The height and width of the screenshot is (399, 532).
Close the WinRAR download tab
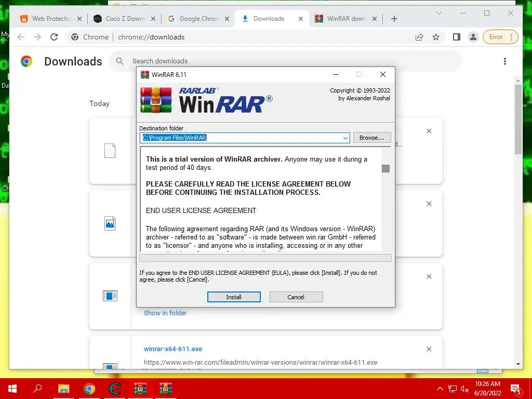tap(375, 19)
